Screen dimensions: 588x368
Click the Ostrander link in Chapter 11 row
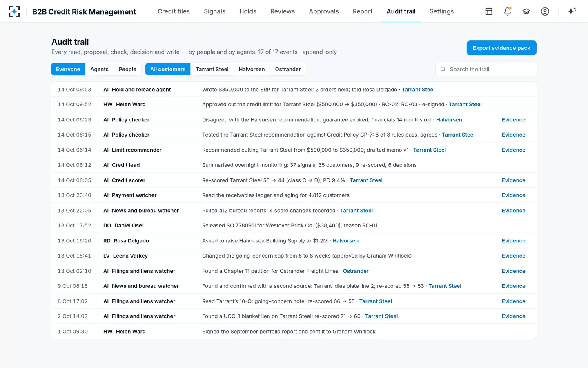coord(356,271)
